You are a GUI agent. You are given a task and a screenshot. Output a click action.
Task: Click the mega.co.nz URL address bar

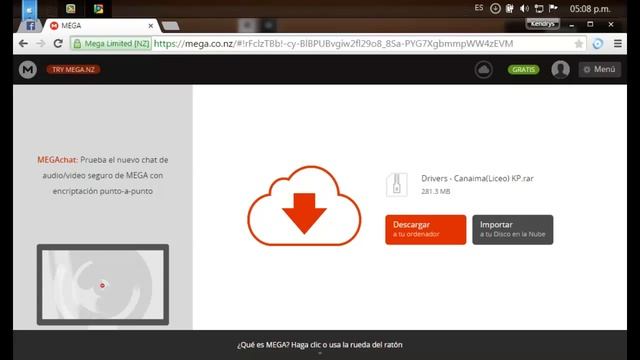pyautogui.click(x=333, y=44)
